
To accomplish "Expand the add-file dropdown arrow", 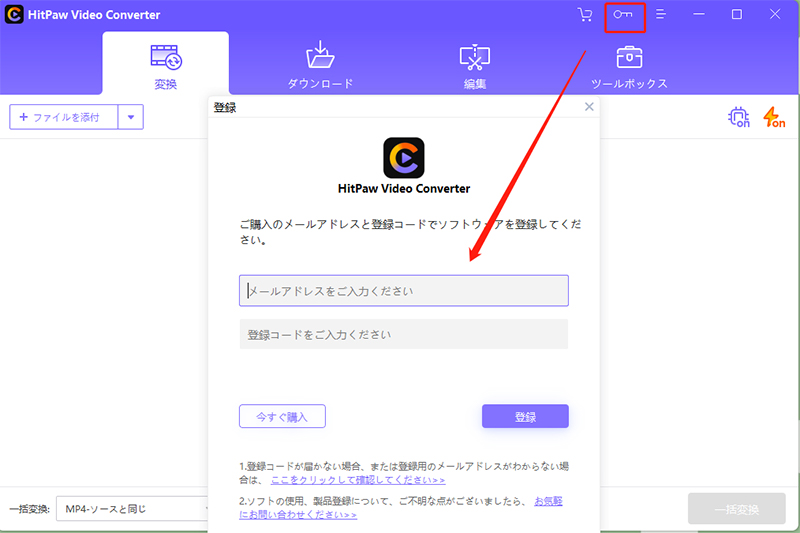I will [x=131, y=117].
